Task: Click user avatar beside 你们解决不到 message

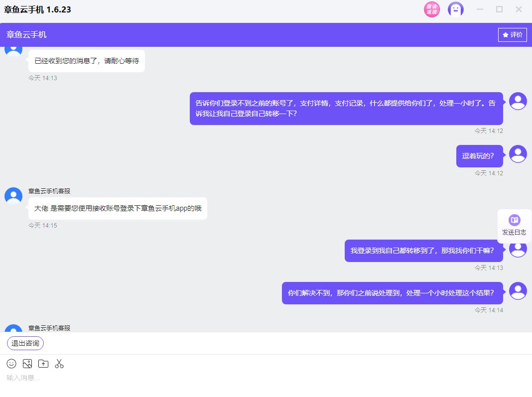Action: pyautogui.click(x=518, y=291)
